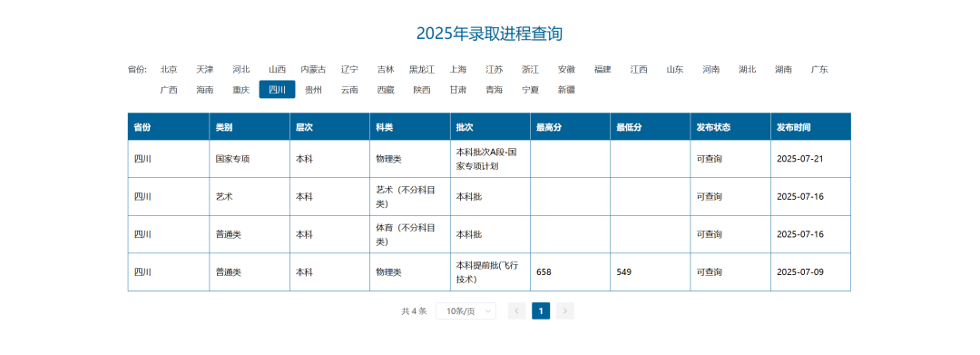Show admission results for 青海
Screen dimensions: 980x355
(x=495, y=89)
